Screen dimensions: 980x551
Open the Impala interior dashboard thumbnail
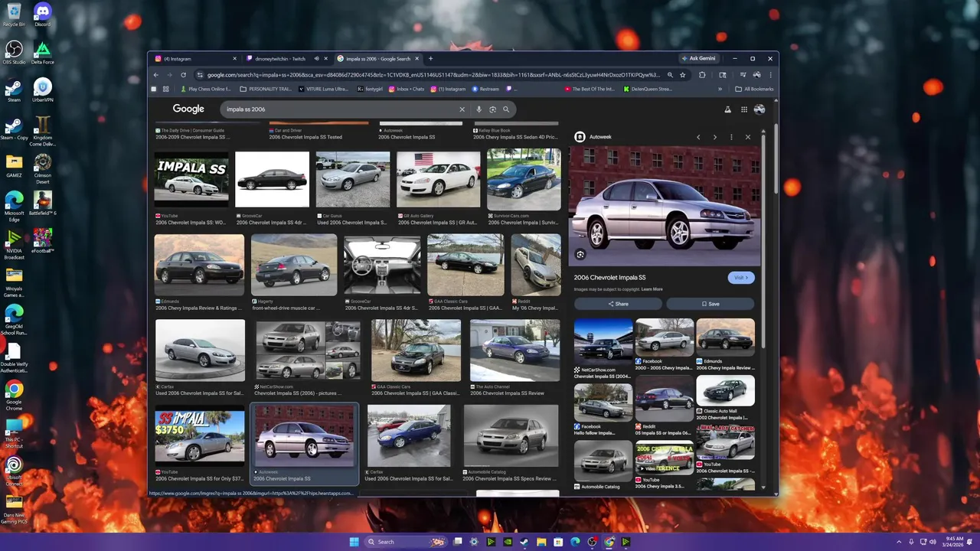click(x=381, y=265)
